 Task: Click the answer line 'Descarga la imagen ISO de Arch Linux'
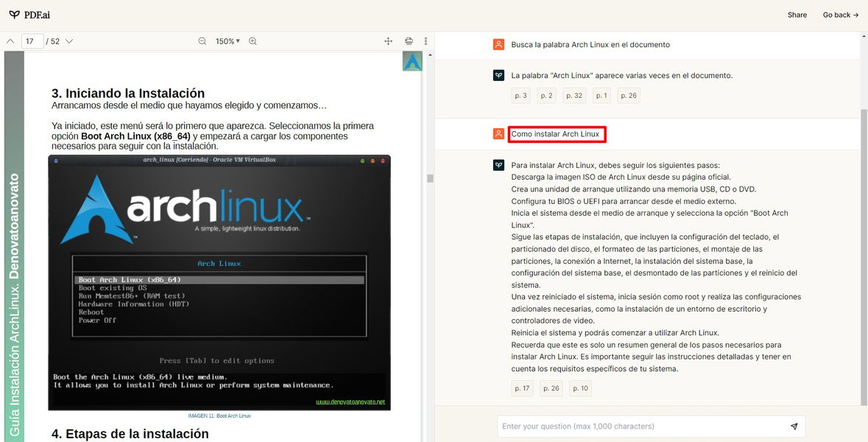click(x=621, y=178)
